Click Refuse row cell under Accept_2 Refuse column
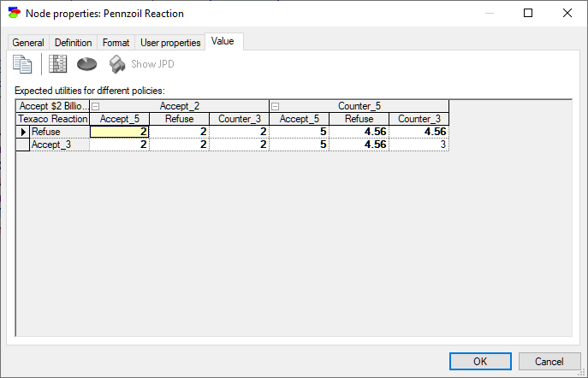This screenshot has height=378, width=588. [x=179, y=132]
